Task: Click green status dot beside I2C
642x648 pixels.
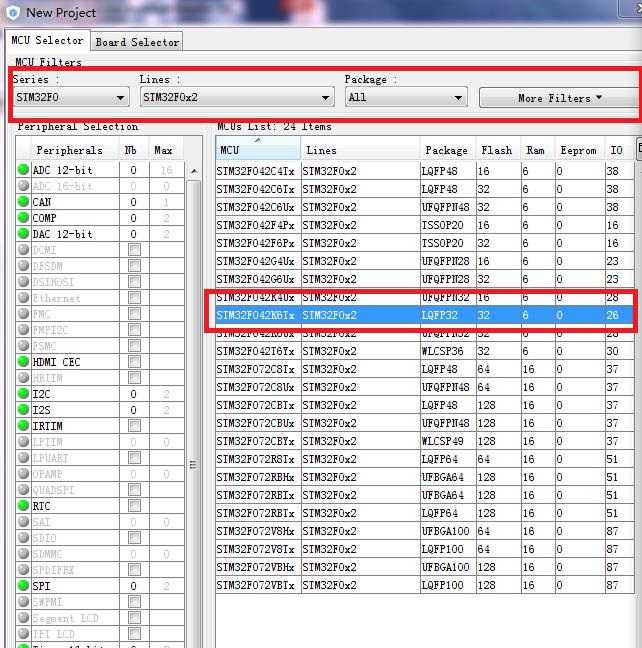Action: 24,393
